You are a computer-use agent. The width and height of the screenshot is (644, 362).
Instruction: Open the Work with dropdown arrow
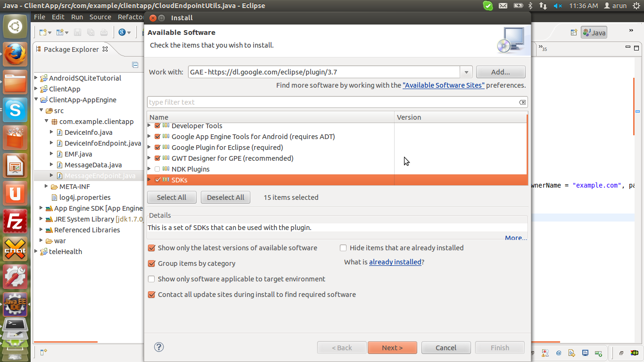(x=466, y=72)
